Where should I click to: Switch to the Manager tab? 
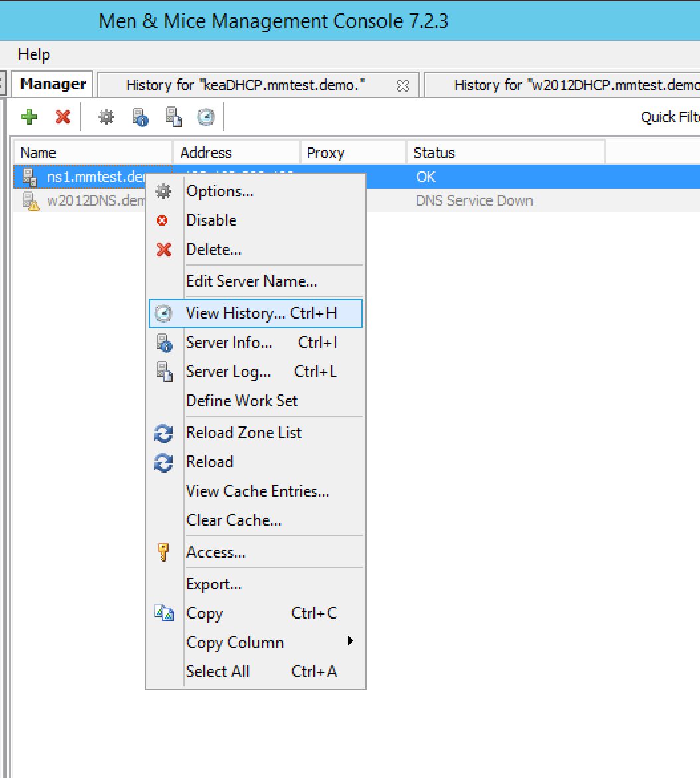click(53, 84)
